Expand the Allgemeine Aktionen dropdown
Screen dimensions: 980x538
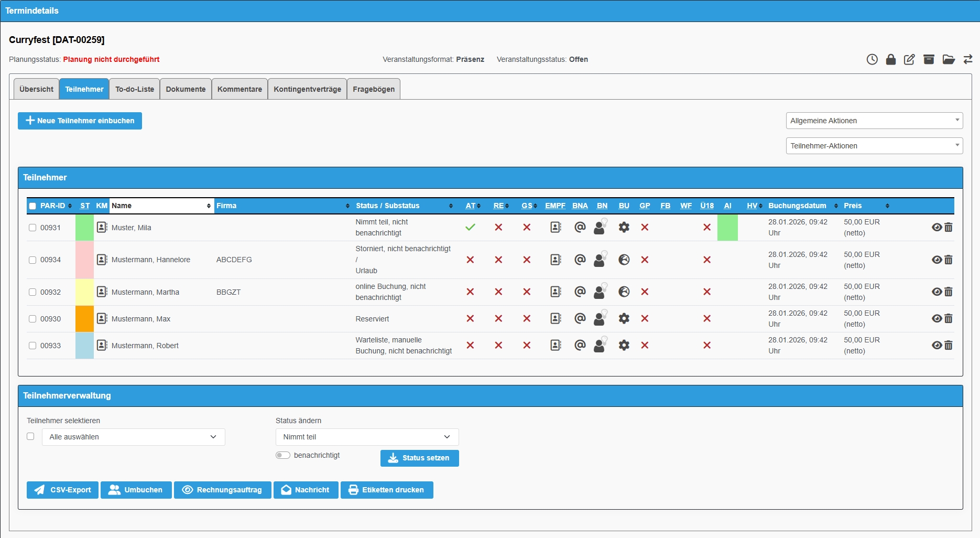click(874, 121)
